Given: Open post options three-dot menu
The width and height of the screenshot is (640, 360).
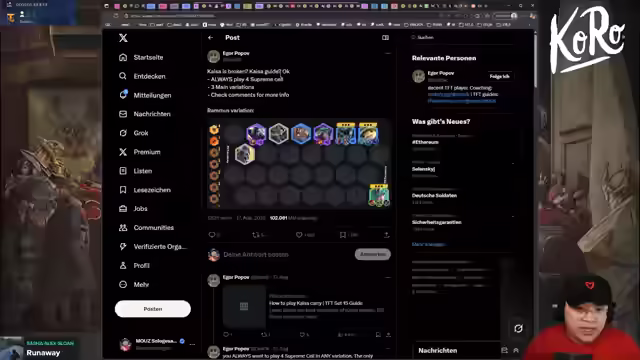Looking at the screenshot, I should 387,53.
